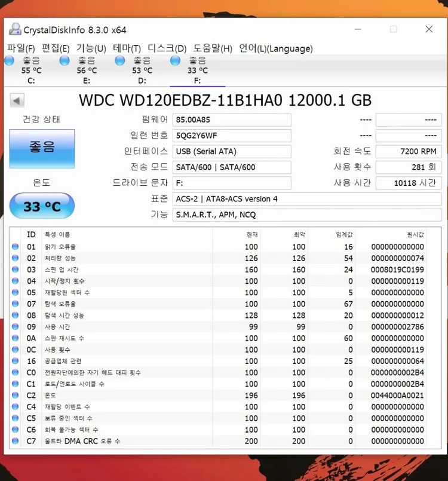Select the E: drive temperature label 56 °C
The height and width of the screenshot is (481, 448).
[x=87, y=71]
